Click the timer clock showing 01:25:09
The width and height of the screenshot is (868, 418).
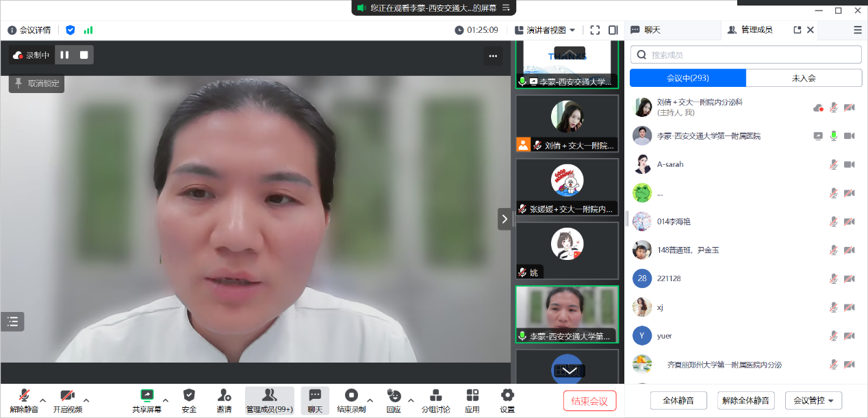coord(476,30)
